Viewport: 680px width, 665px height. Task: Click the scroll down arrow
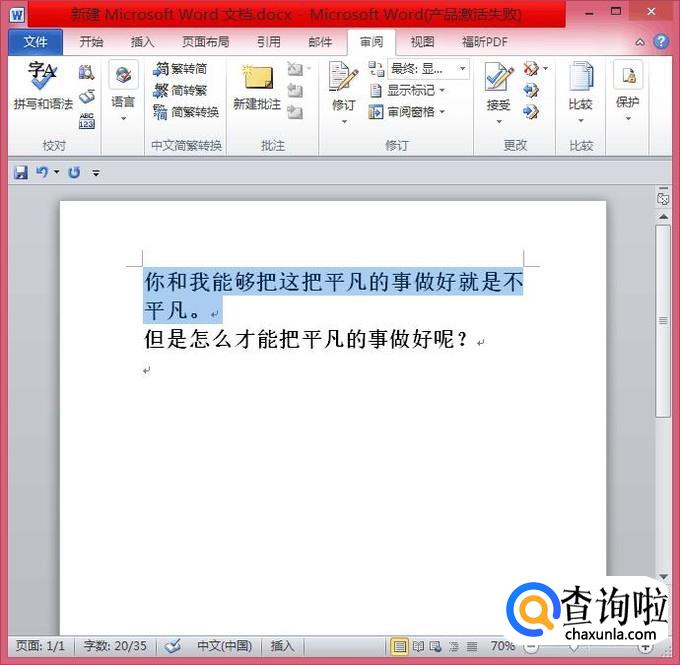tap(663, 576)
